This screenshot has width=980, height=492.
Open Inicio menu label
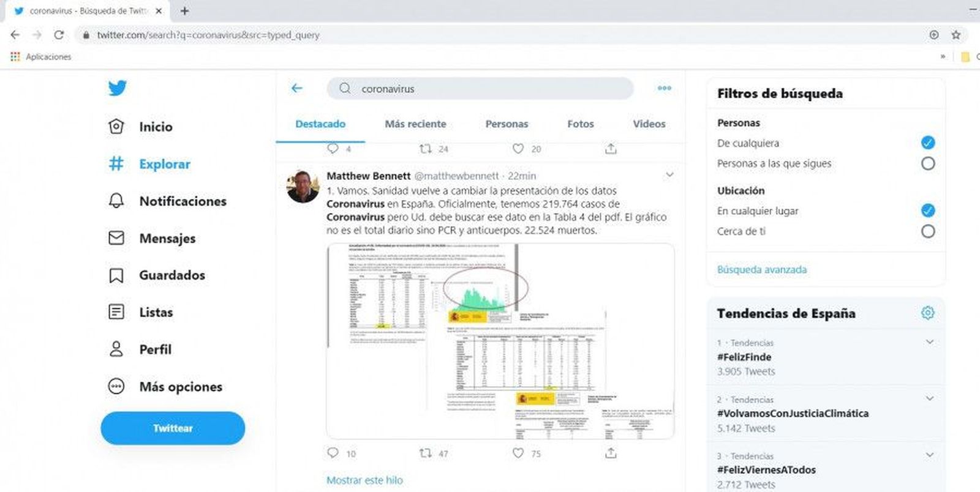pos(156,127)
